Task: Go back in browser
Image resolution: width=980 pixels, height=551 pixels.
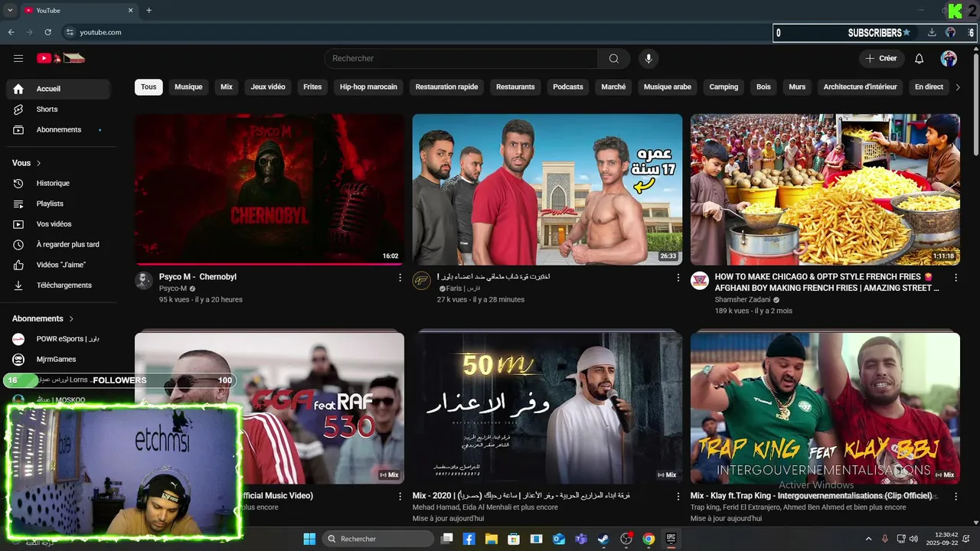Action: click(x=11, y=32)
